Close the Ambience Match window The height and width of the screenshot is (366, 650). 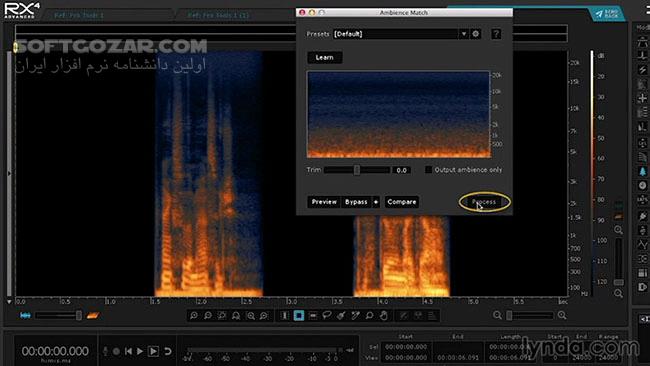click(x=302, y=13)
